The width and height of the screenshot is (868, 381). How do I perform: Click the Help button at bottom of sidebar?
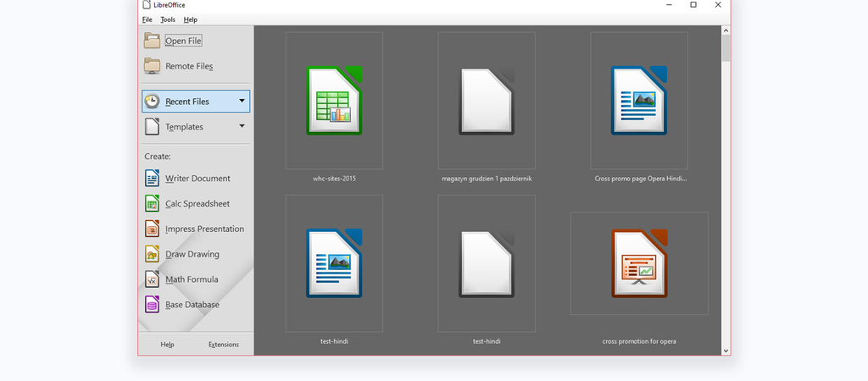167,345
